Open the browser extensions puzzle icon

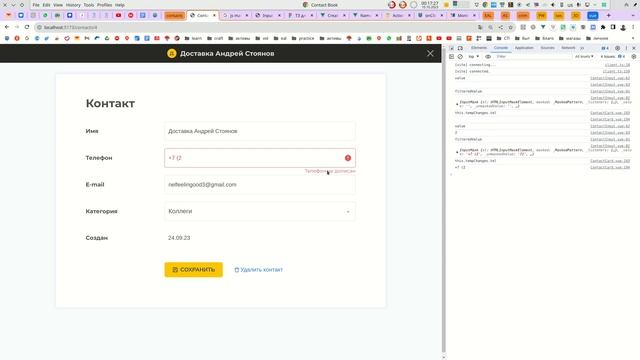pos(603,27)
